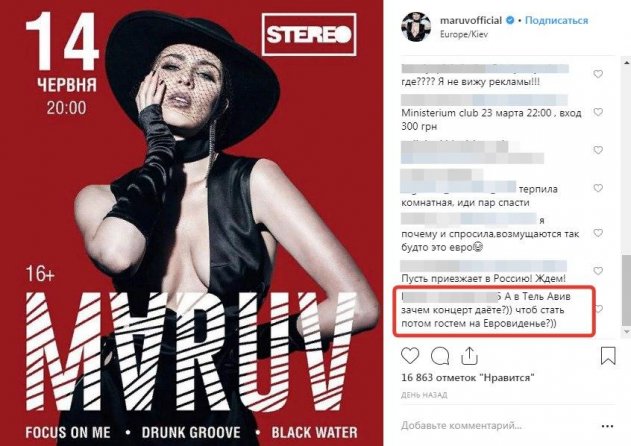Open the three-dot more options menu
631x446 pixels.
point(607,426)
